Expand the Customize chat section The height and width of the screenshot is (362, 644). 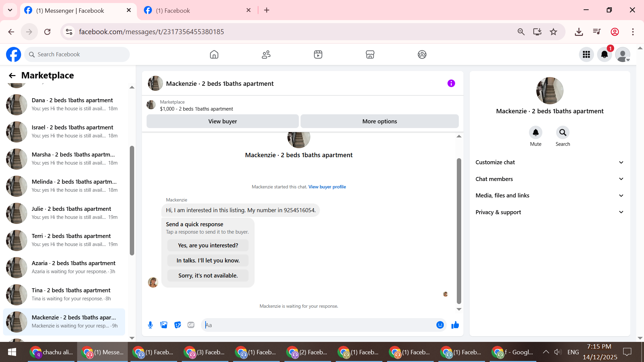click(549, 162)
